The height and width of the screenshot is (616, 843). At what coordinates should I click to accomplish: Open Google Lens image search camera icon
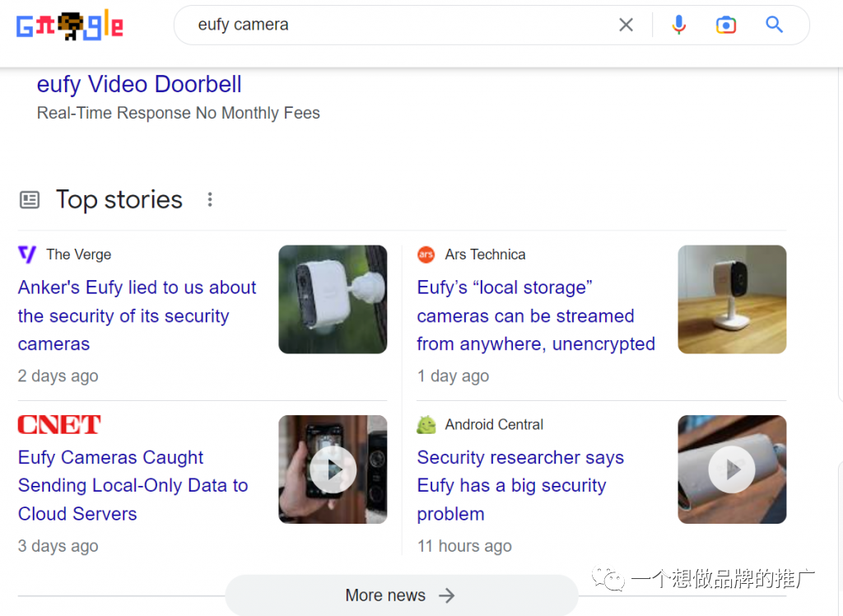tap(726, 25)
